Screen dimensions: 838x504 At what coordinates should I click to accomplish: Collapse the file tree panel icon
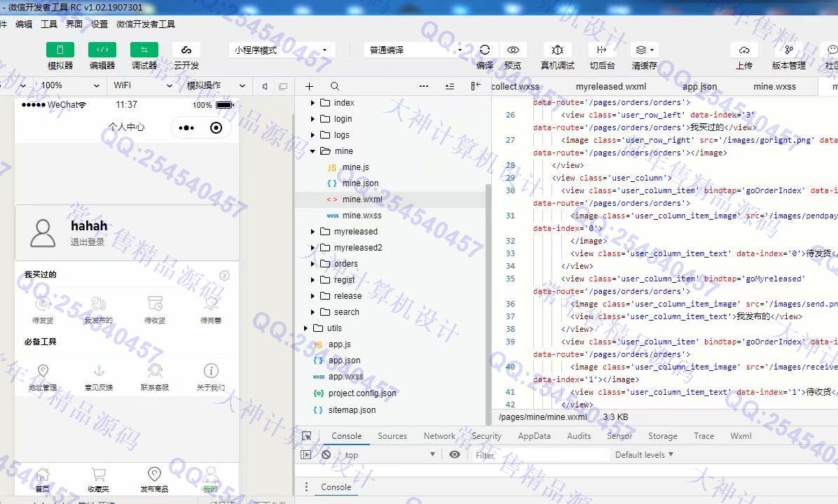[x=476, y=86]
